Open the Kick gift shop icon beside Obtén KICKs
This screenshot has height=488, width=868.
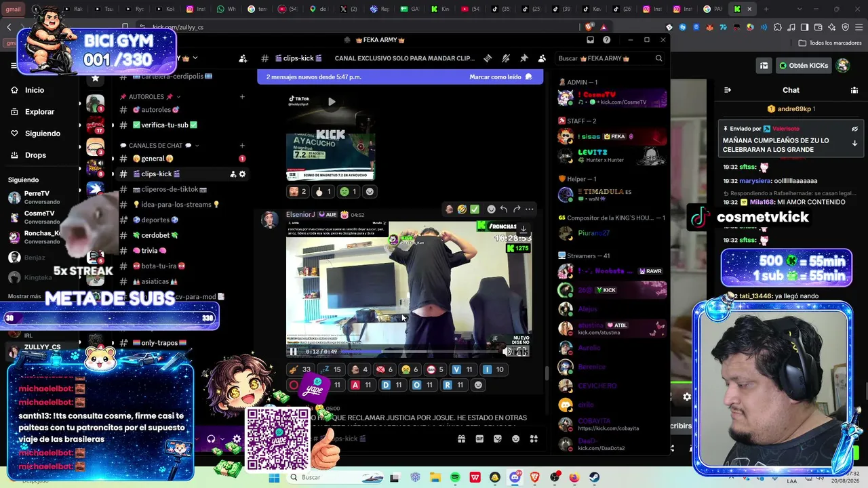coord(764,66)
